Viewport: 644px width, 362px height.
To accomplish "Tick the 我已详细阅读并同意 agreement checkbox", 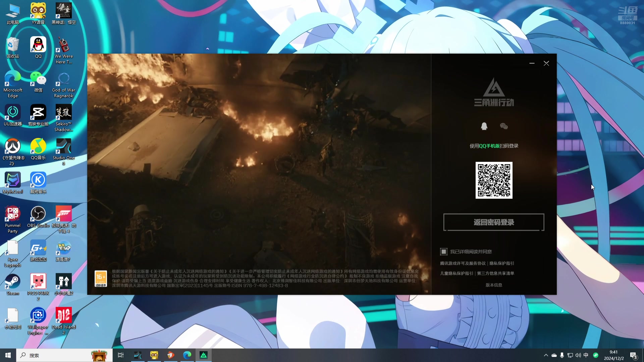I will click(444, 251).
